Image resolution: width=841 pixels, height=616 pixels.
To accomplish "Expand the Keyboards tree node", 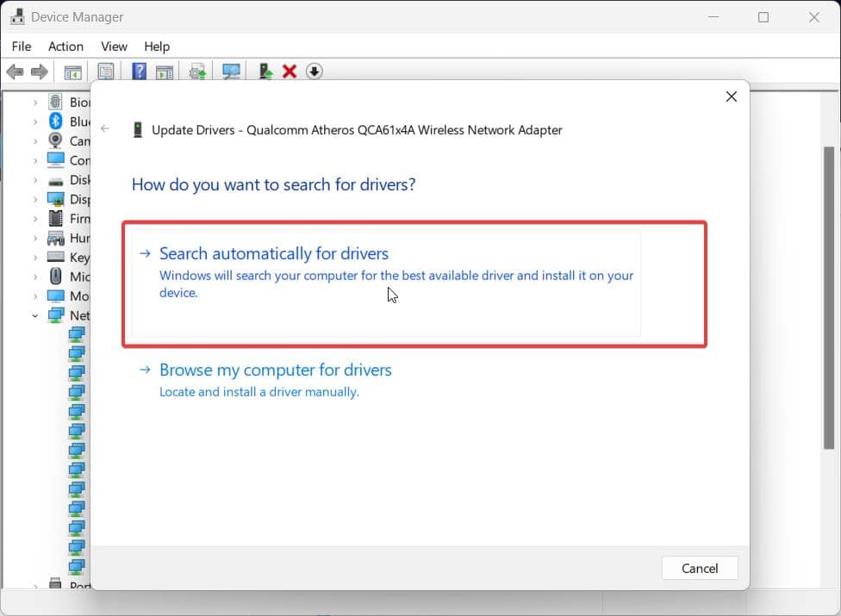I will 35,258.
